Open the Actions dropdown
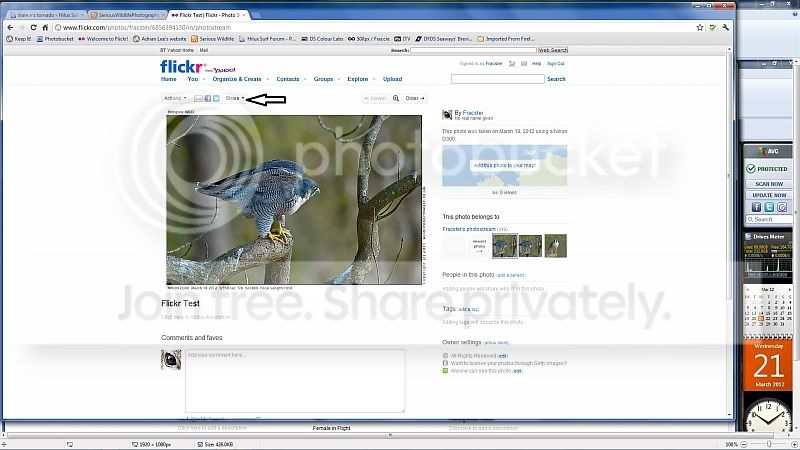The height and width of the screenshot is (450, 800). pyautogui.click(x=175, y=98)
